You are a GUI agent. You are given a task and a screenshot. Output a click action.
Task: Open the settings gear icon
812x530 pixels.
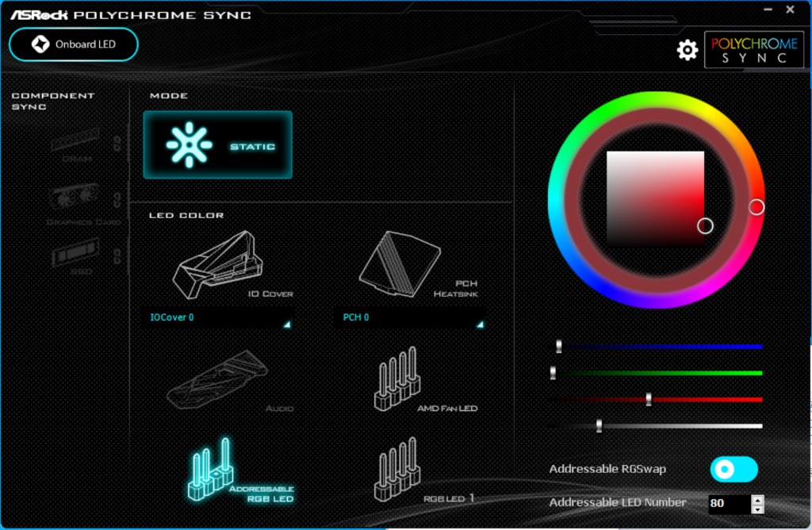pyautogui.click(x=688, y=50)
